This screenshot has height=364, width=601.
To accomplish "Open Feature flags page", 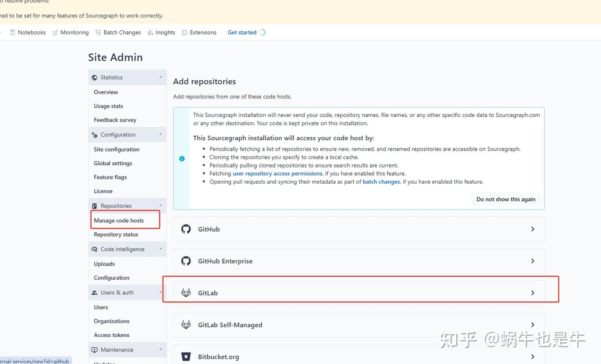I will tap(110, 177).
